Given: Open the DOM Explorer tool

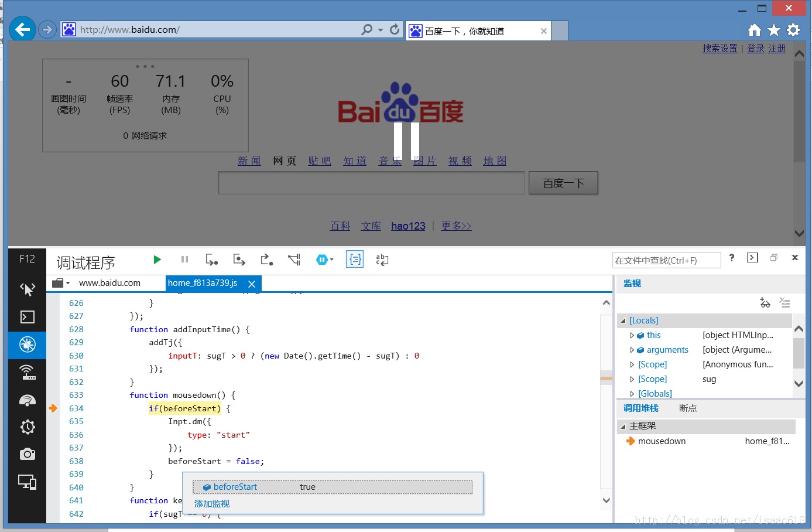Looking at the screenshot, I should pyautogui.click(x=27, y=289).
